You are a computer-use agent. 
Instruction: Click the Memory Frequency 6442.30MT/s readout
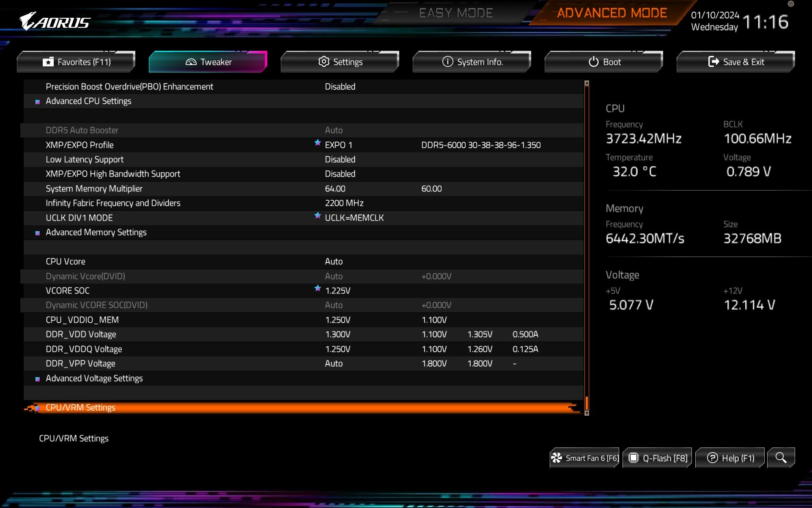coord(645,238)
